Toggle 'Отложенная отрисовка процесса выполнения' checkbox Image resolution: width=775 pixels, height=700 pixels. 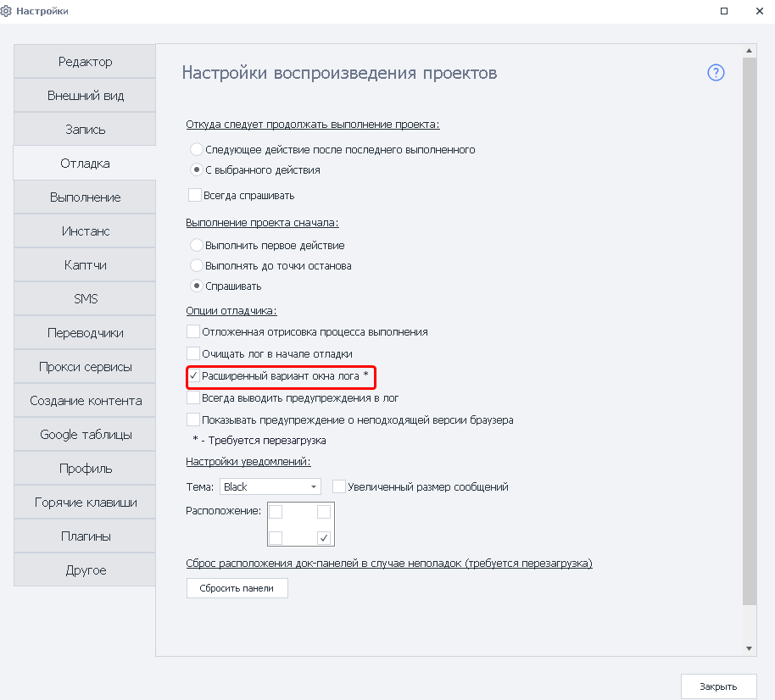pos(194,331)
